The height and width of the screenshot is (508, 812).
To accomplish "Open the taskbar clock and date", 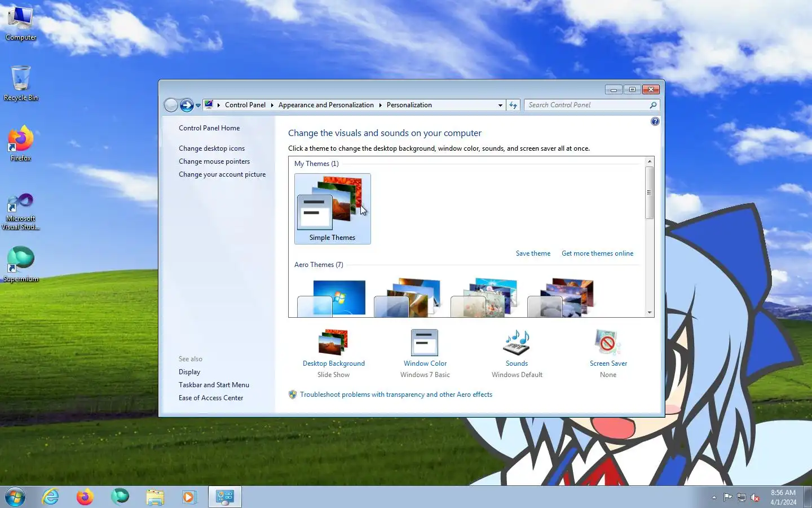I will pyautogui.click(x=783, y=497).
